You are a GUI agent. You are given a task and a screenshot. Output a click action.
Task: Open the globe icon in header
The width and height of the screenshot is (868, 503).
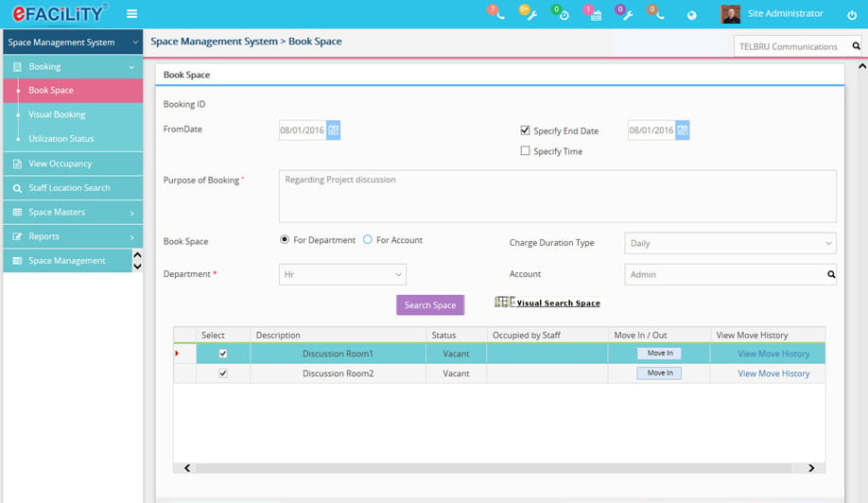[691, 15]
